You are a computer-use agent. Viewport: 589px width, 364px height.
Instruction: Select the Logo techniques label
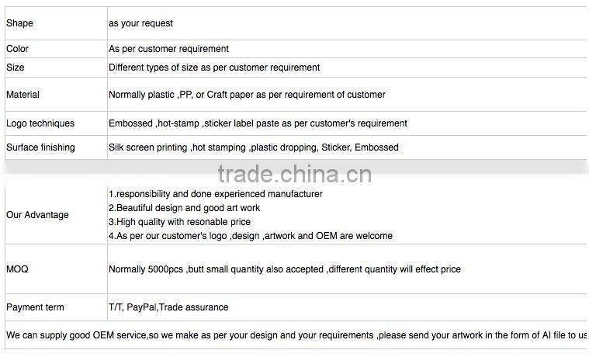[x=40, y=123]
